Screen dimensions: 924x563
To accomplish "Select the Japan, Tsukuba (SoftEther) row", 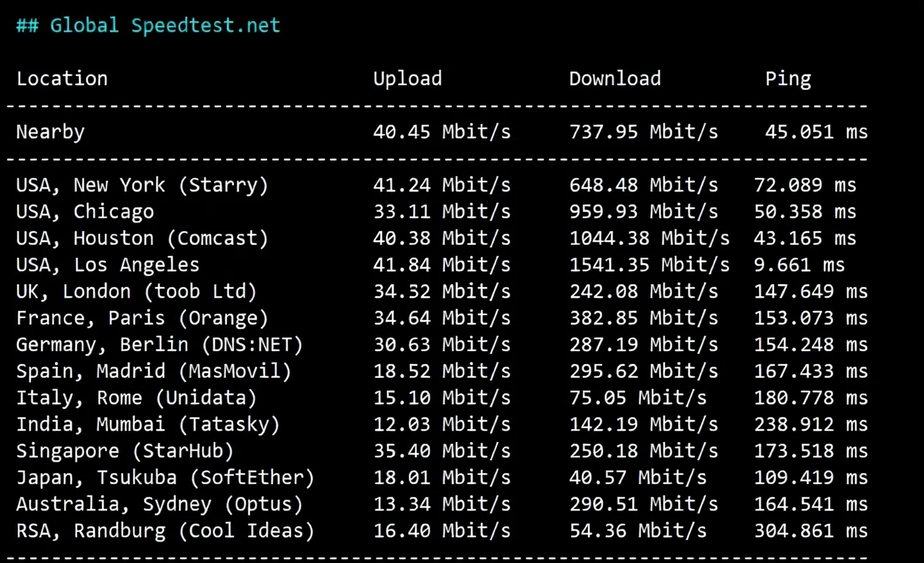I will pos(442,478).
